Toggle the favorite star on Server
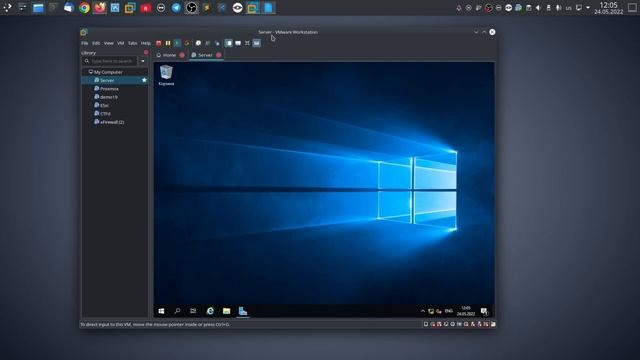 click(144, 80)
